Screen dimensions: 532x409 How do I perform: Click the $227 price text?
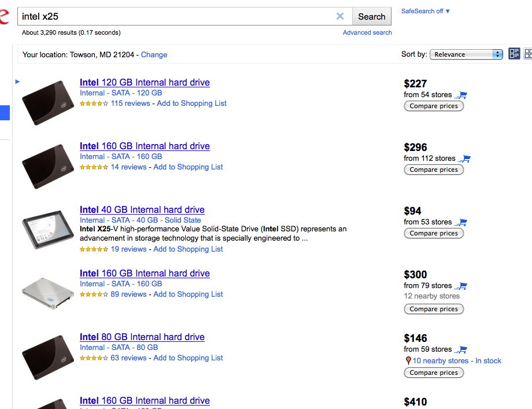coord(415,84)
